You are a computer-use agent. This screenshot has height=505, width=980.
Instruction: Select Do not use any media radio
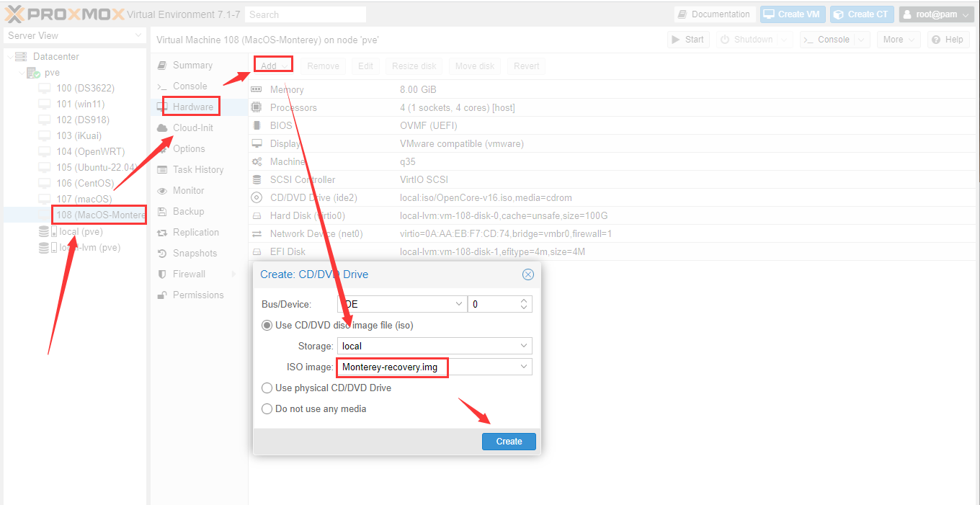tap(267, 409)
